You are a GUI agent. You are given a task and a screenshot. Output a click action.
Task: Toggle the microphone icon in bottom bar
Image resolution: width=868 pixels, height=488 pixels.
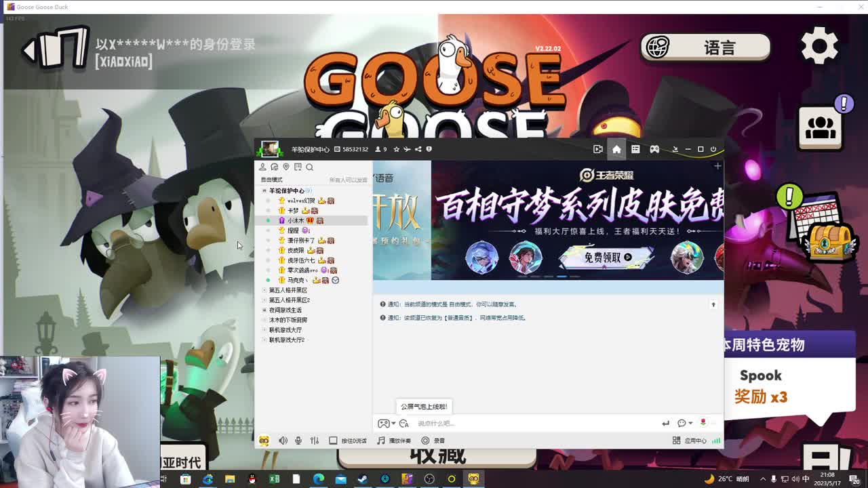[x=298, y=441]
